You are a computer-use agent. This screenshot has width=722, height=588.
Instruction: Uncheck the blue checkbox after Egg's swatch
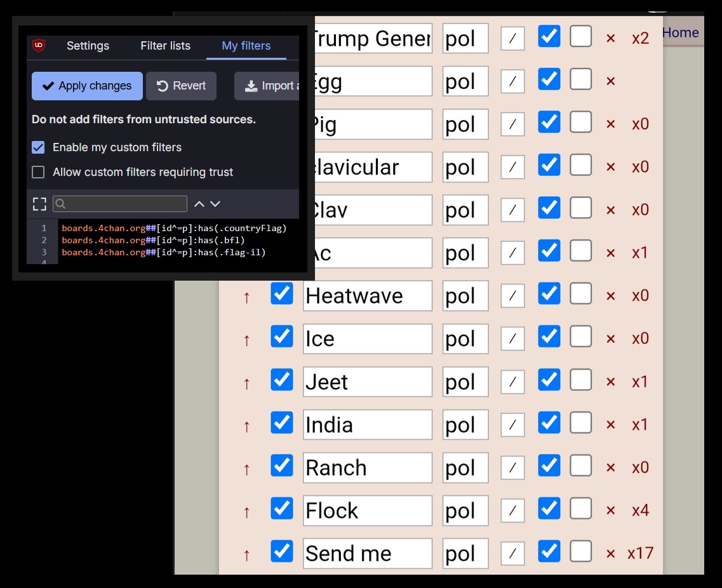click(549, 79)
